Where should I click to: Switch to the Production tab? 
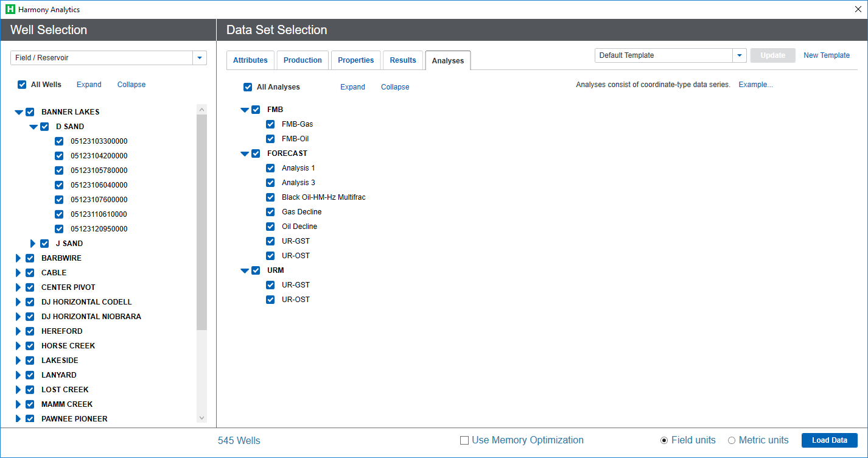point(303,60)
